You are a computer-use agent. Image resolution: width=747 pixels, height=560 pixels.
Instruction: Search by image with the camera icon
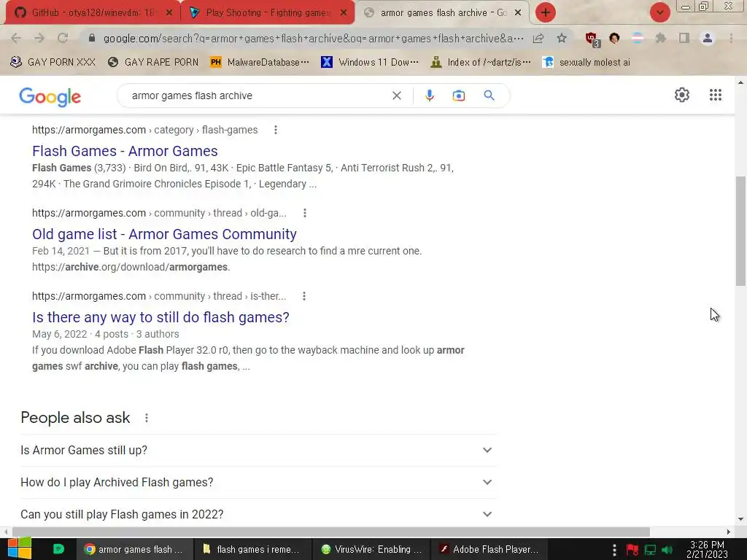point(458,96)
